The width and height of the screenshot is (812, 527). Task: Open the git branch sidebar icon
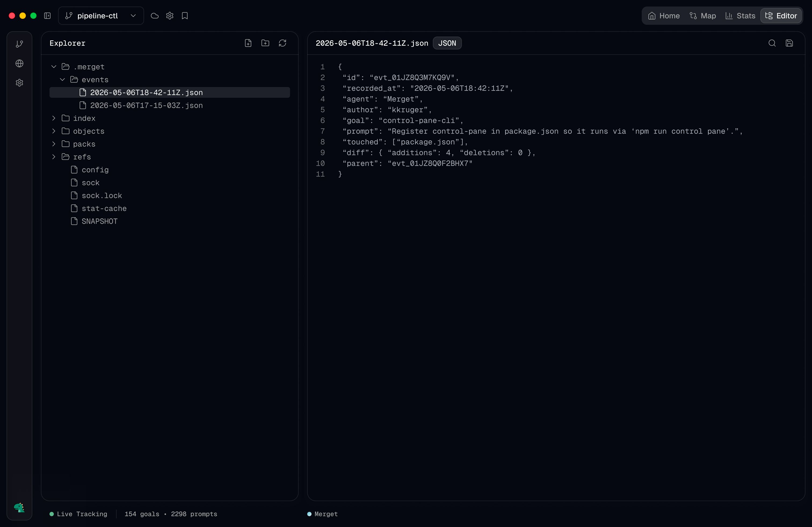[19, 44]
